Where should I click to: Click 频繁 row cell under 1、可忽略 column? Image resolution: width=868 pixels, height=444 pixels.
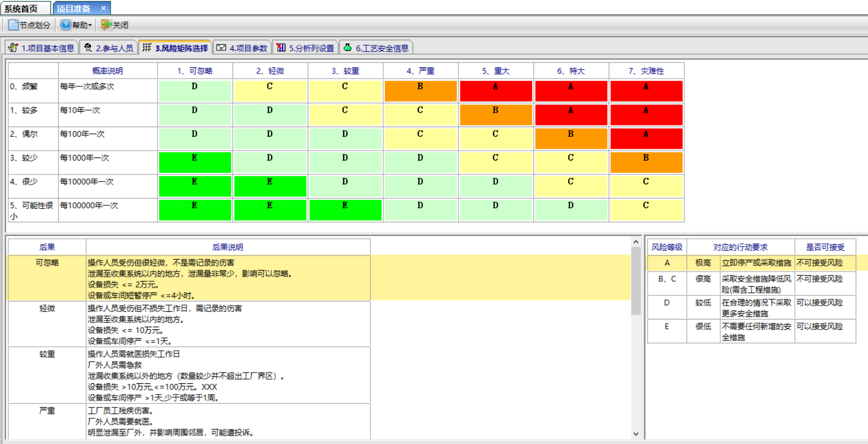pos(194,91)
